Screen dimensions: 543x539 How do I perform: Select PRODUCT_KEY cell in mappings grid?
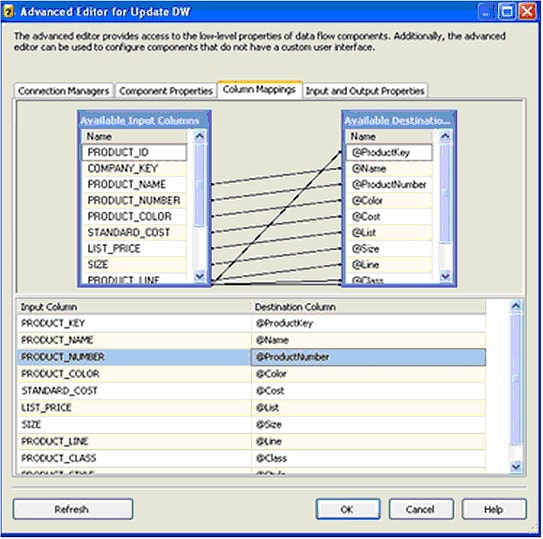click(134, 323)
